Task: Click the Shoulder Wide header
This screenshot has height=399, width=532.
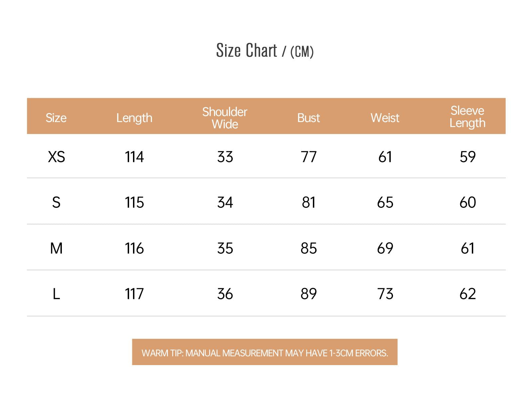Action: 225,118
